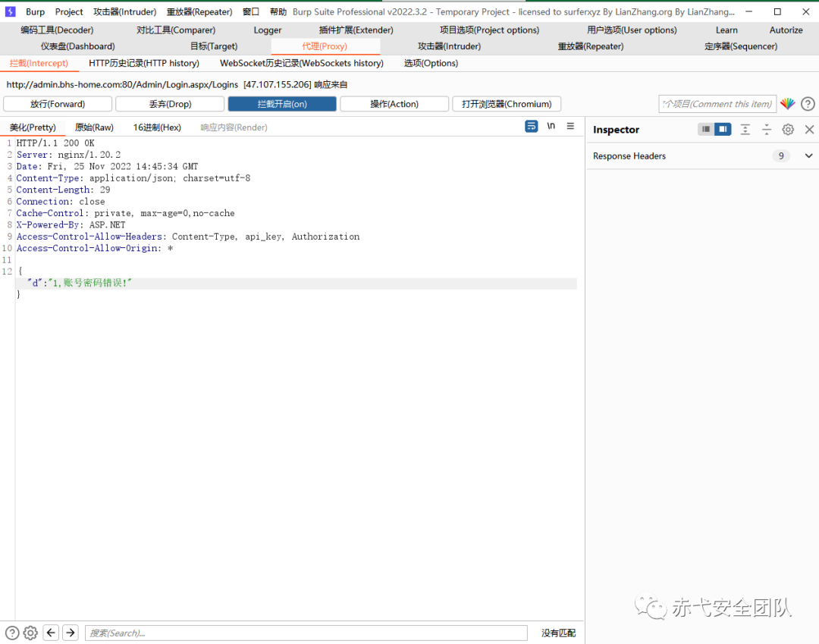Screen dimensions: 819x644
Task: Open the WebSockets history sub-tab
Action: click(301, 63)
